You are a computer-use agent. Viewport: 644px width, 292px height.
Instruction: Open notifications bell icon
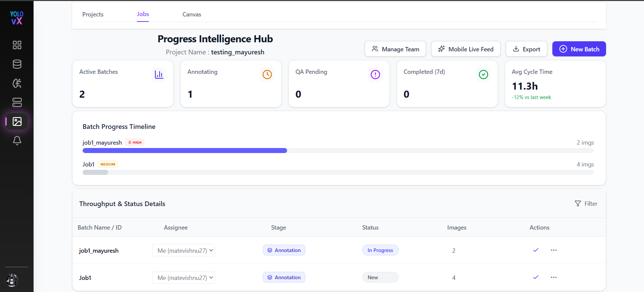[x=17, y=140]
